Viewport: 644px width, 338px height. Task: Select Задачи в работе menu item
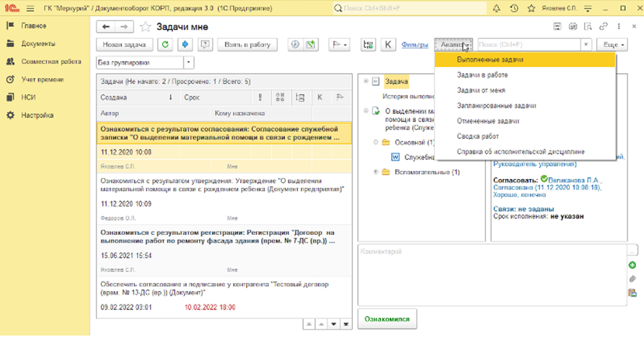(x=525, y=75)
